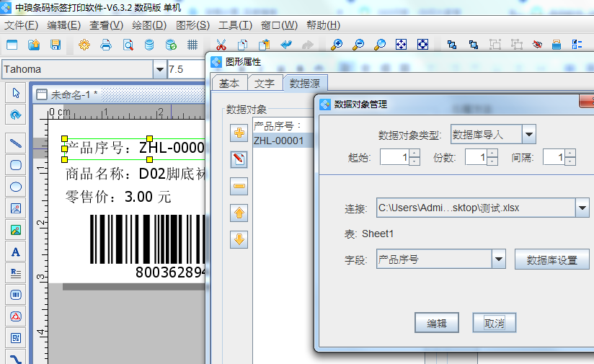
Task: Switch to the 文字 tab
Action: (265, 84)
